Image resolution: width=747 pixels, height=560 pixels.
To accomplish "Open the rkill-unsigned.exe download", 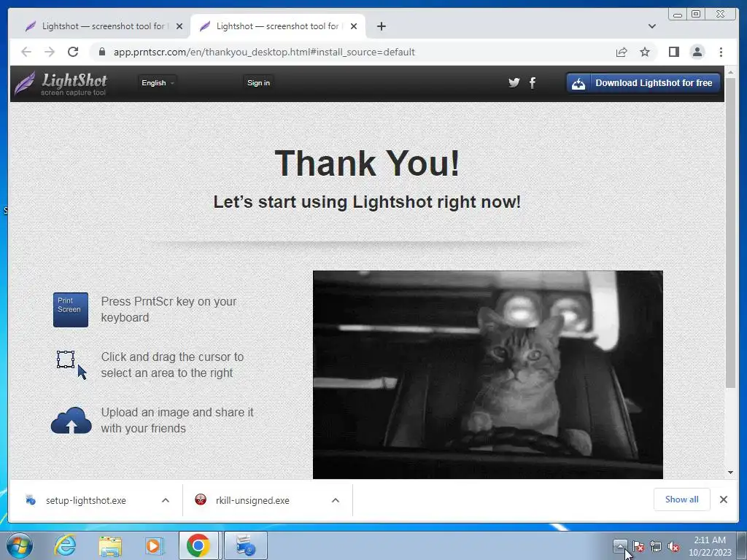I will click(252, 500).
